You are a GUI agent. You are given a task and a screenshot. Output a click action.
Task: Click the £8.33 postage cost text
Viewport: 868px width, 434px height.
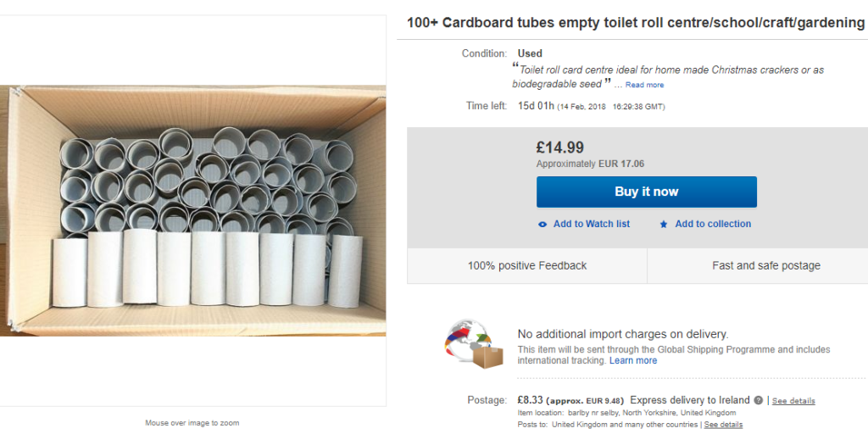531,400
